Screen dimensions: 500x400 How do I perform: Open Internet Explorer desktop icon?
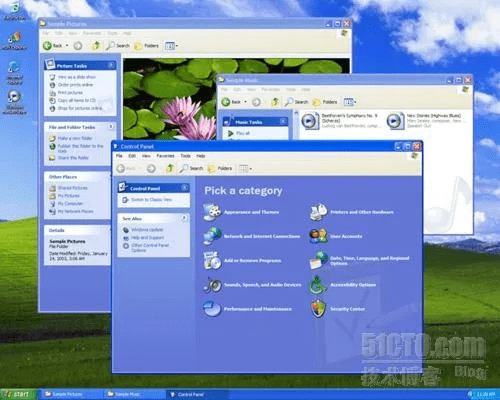(x=14, y=73)
